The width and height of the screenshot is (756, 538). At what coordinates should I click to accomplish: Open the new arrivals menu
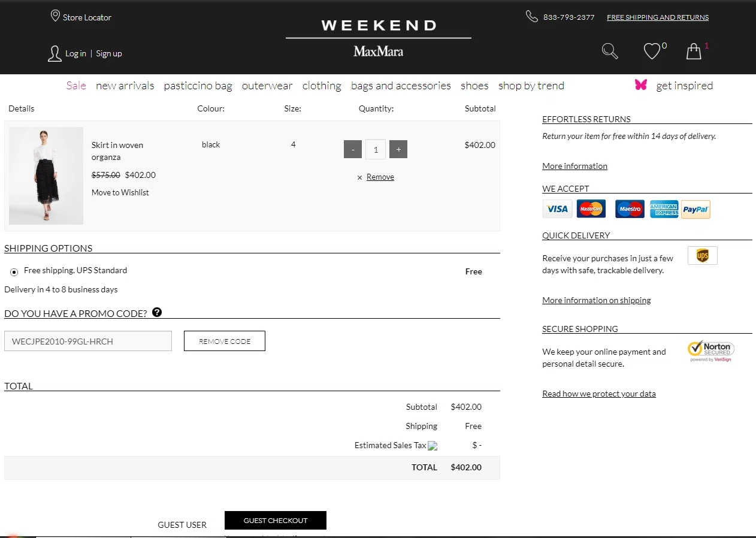click(125, 86)
